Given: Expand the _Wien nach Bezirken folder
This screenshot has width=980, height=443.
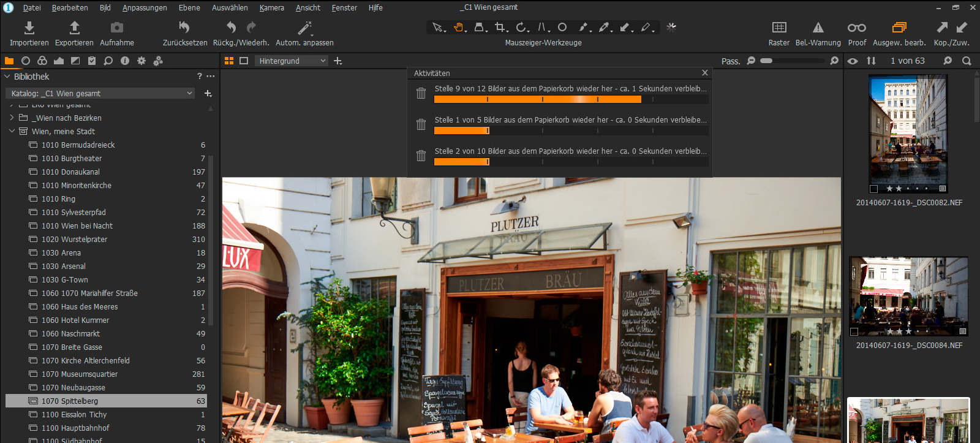Looking at the screenshot, I should [12, 118].
